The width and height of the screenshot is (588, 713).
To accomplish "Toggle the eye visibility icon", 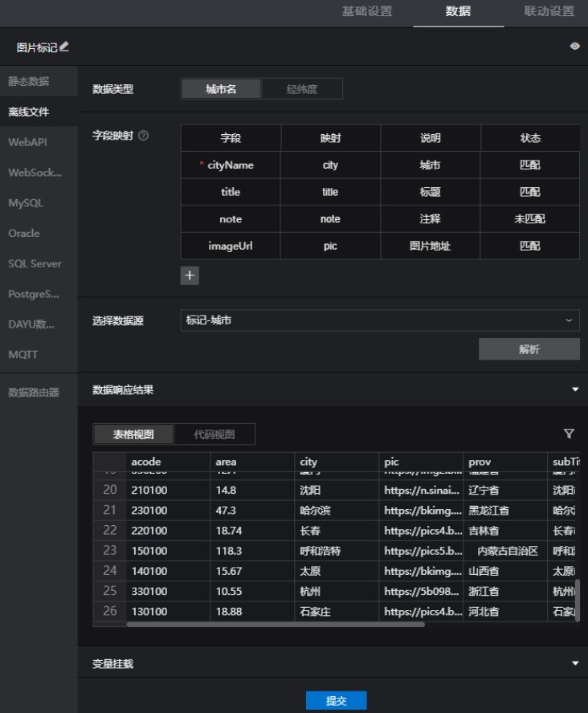I will pos(574,47).
